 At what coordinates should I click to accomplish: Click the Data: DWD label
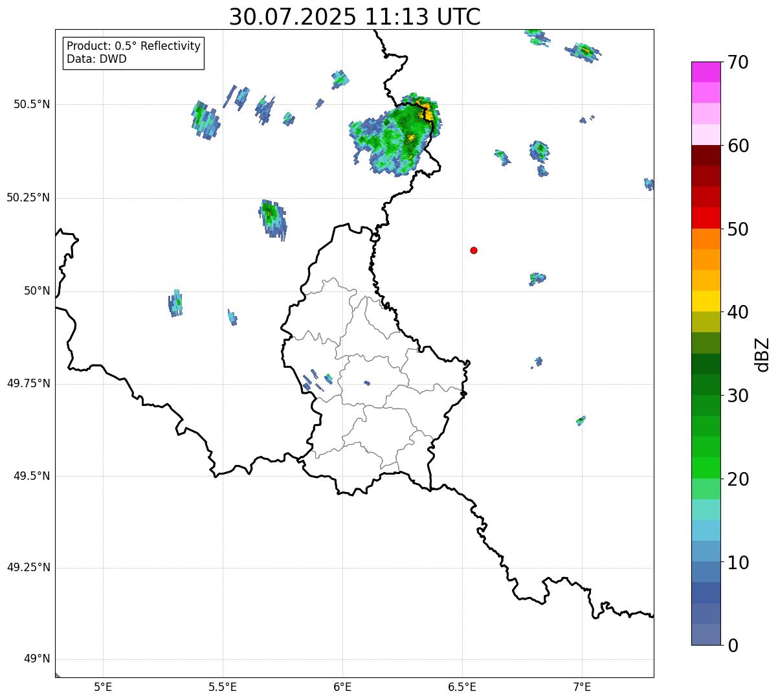click(x=96, y=59)
